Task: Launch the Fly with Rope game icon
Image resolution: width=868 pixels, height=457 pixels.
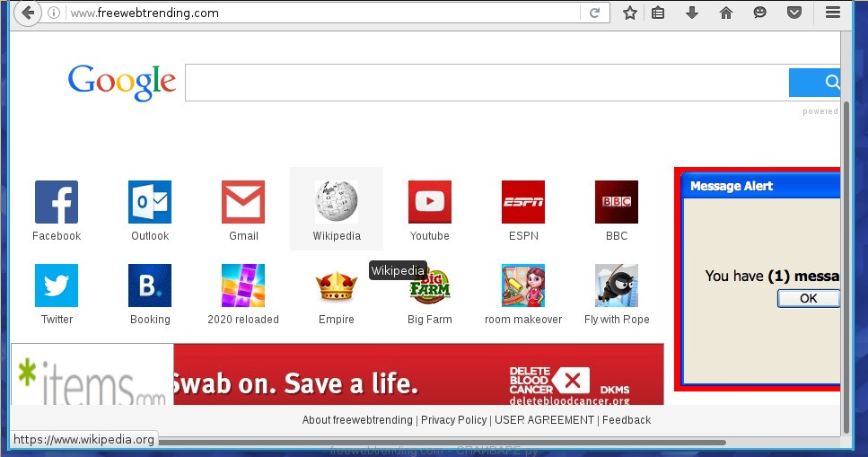Action: point(617,286)
